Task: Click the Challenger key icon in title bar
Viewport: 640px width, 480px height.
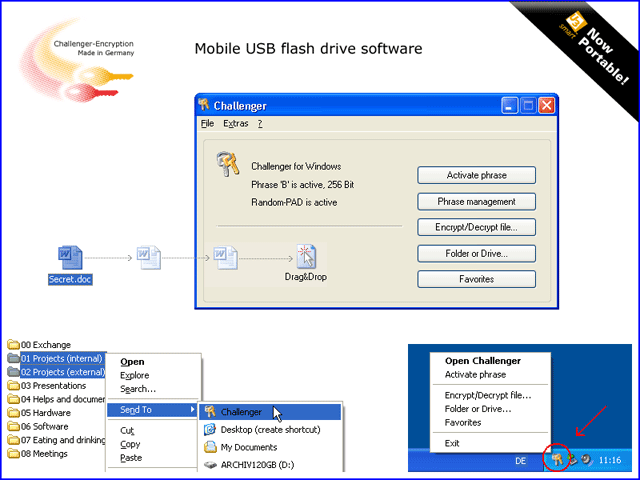Action: [204, 105]
